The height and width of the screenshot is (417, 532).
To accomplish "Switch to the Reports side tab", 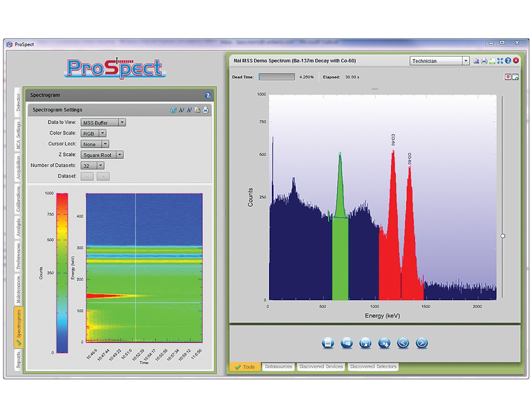I will [x=18, y=360].
